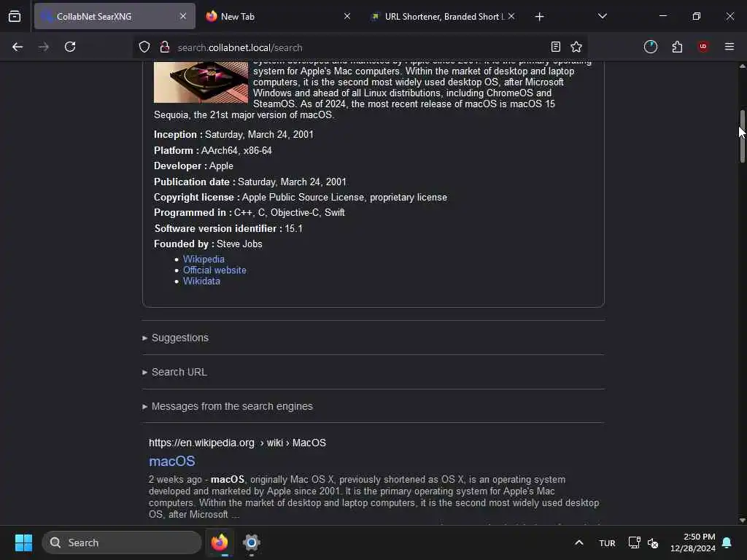Image resolution: width=747 pixels, height=560 pixels.
Task: Switch to the CollabNet SearXNG tab
Action: pyautogui.click(x=115, y=17)
